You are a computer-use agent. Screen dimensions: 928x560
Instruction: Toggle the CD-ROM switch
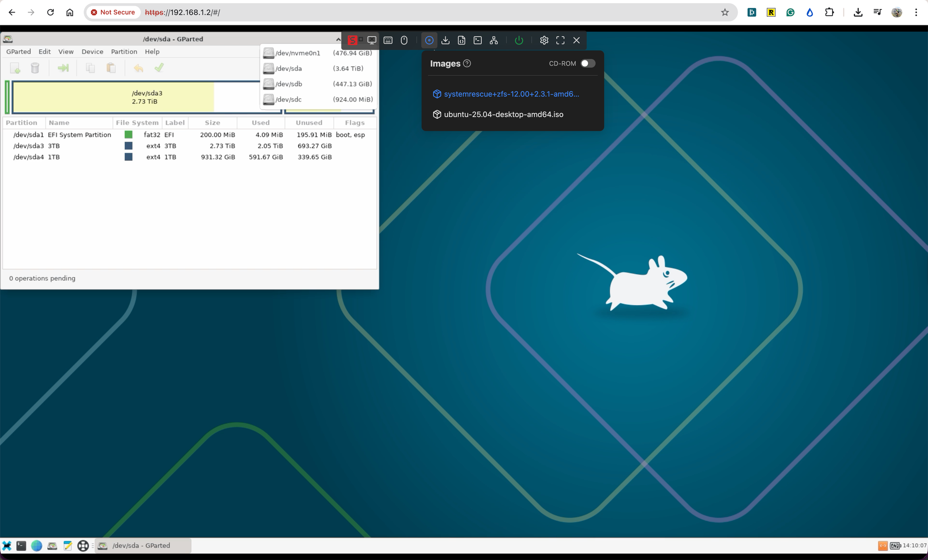pyautogui.click(x=587, y=64)
